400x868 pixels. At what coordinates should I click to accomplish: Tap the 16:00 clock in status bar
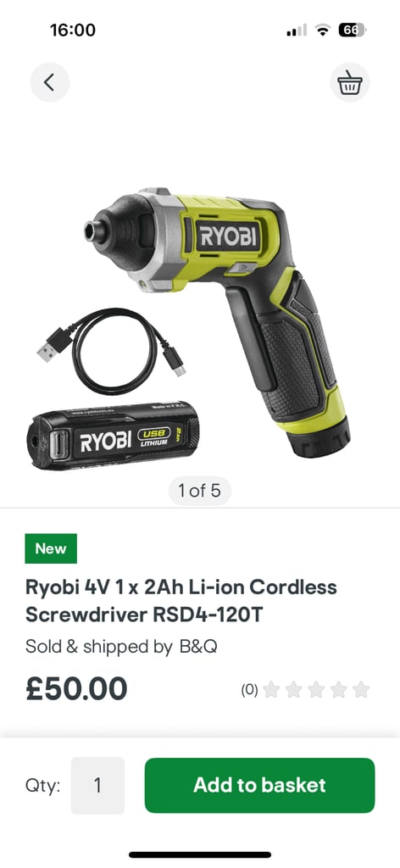click(73, 30)
